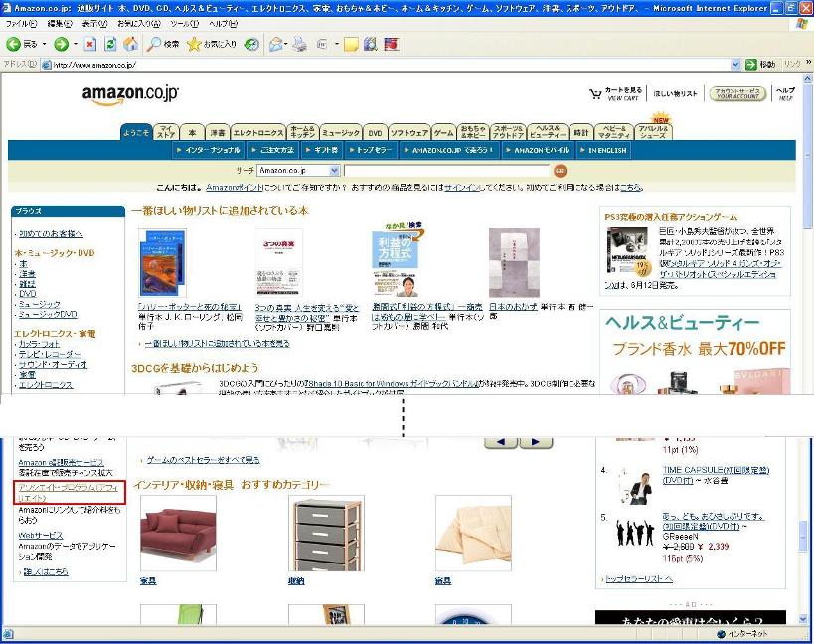Stop page loading with the red X icon
Image resolution: width=814 pixels, height=644 pixels.
pos(90,44)
